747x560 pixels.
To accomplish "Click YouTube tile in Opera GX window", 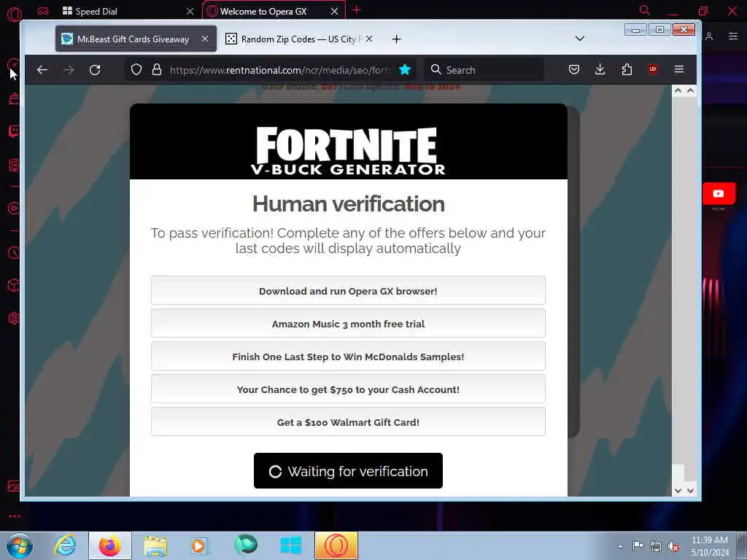I will tap(719, 193).
